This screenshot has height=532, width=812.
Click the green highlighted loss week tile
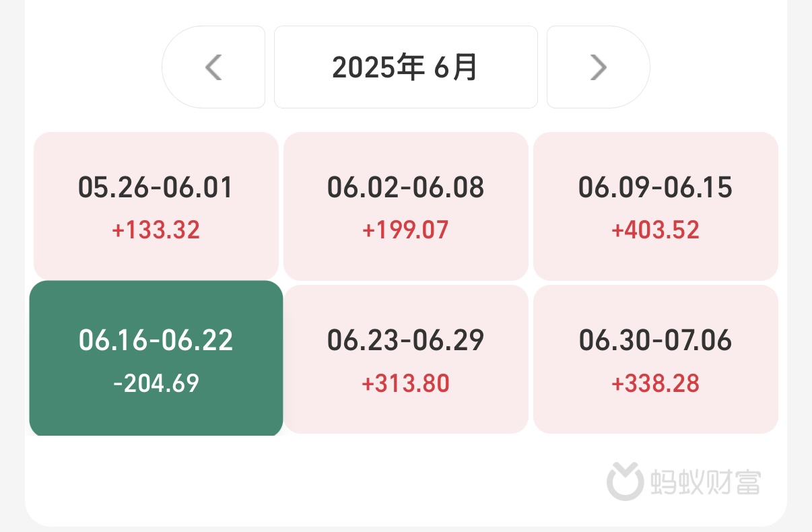tap(156, 358)
